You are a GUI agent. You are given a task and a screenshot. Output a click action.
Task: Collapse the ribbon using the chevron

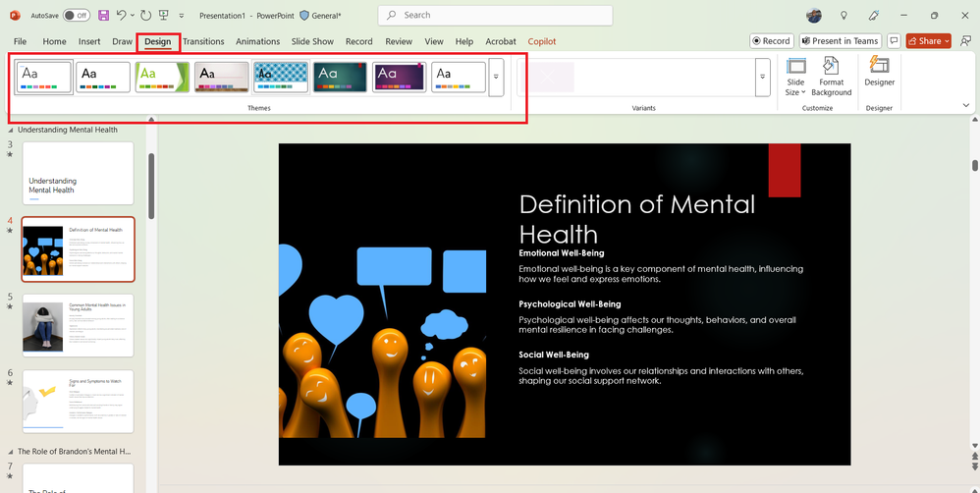click(966, 106)
